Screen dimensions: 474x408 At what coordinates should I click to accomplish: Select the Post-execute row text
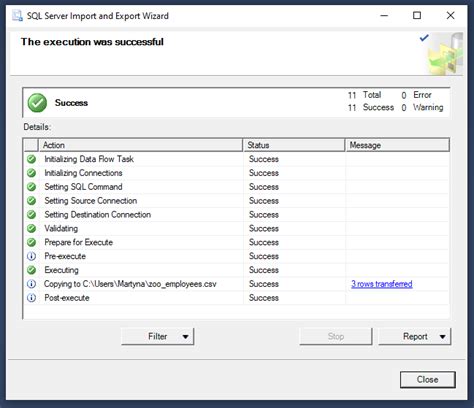[67, 298]
